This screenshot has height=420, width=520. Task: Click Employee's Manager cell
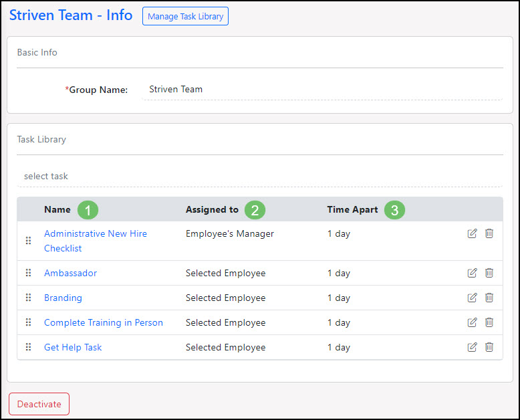coord(230,234)
